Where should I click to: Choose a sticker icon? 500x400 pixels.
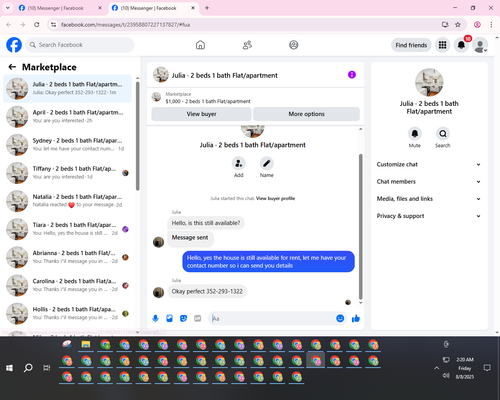tap(184, 318)
